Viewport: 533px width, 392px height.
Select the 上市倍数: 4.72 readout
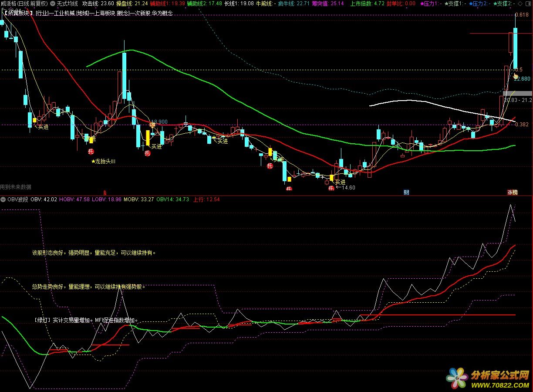pyautogui.click(x=367, y=3)
